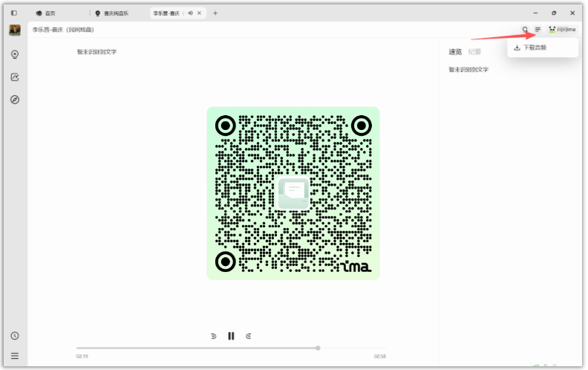The width and height of the screenshot is (588, 370).
Task: Click the search icon in header
Action: click(x=525, y=29)
